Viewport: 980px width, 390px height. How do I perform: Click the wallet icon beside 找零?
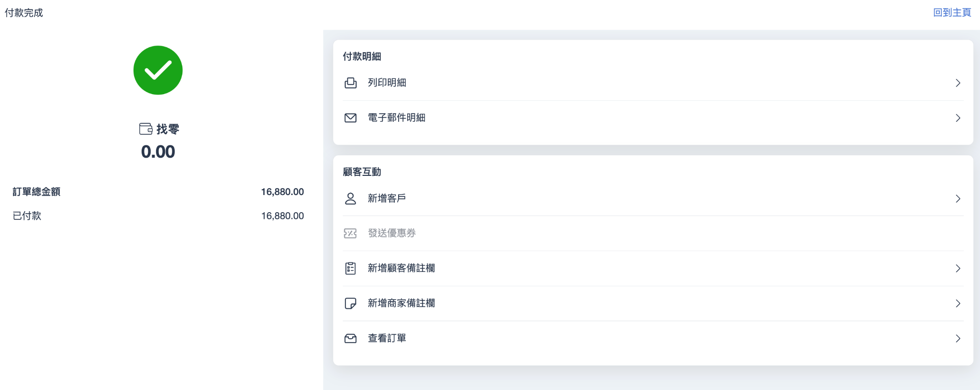click(146, 129)
